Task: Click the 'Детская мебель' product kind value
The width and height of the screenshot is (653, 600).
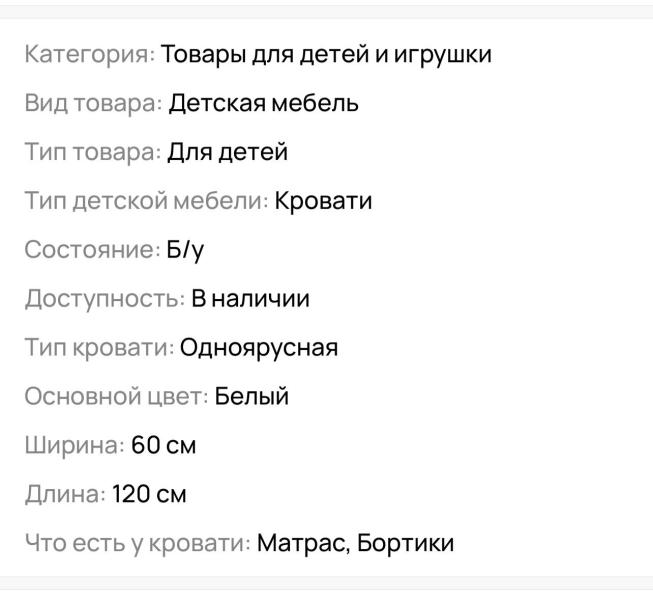Action: point(263,103)
